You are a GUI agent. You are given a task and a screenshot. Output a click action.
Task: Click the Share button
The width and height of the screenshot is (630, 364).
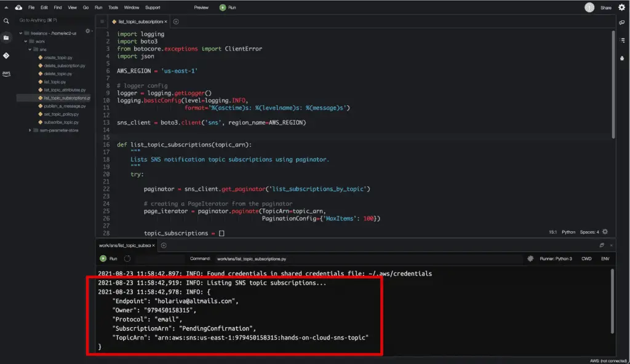tap(605, 7)
